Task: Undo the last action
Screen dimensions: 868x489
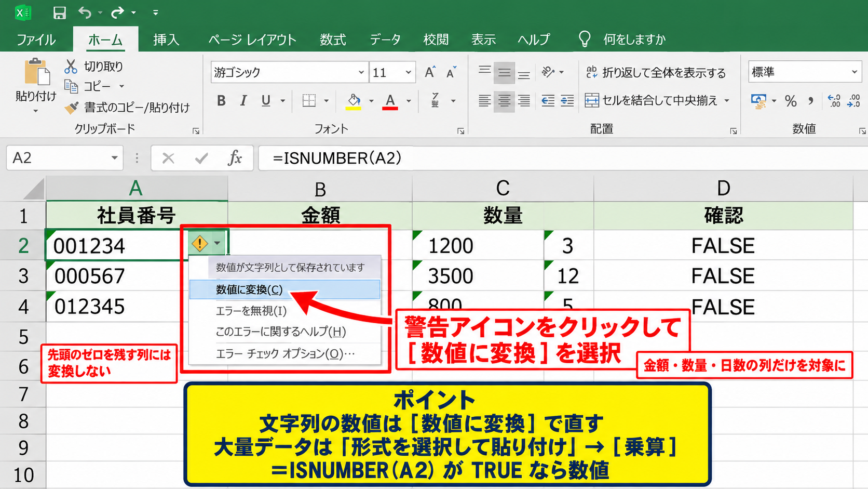Action: coord(85,12)
